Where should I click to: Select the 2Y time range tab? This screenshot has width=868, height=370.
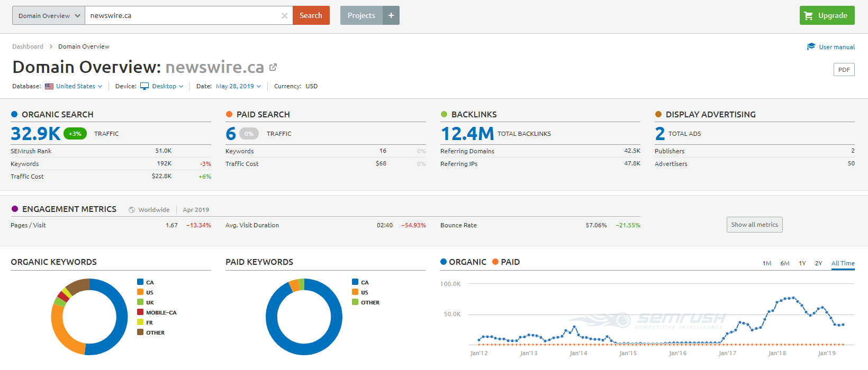point(819,263)
